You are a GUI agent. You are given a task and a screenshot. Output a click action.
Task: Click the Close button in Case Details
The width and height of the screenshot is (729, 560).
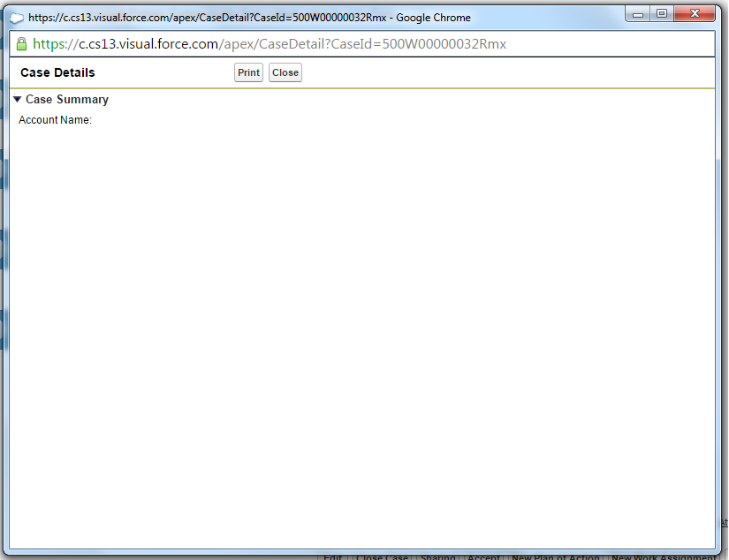(x=285, y=72)
